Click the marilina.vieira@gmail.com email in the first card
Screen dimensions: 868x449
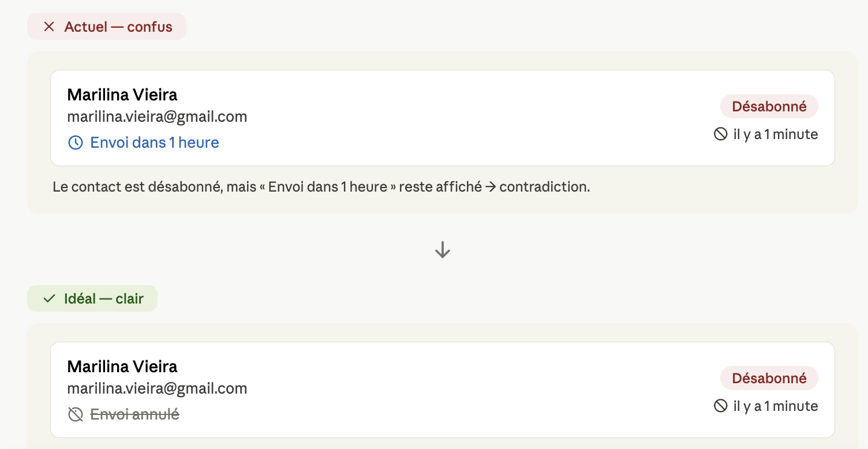pos(157,117)
